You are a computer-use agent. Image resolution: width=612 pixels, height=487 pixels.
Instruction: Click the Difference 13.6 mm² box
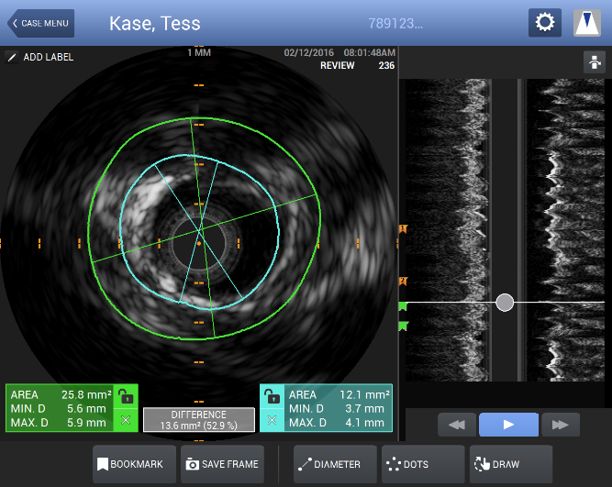coord(199,420)
